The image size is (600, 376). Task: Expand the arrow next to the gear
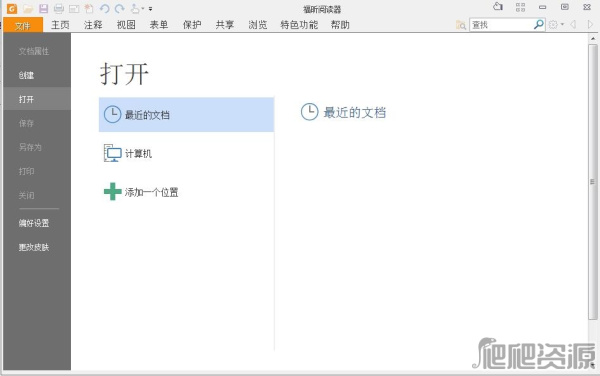(562, 24)
